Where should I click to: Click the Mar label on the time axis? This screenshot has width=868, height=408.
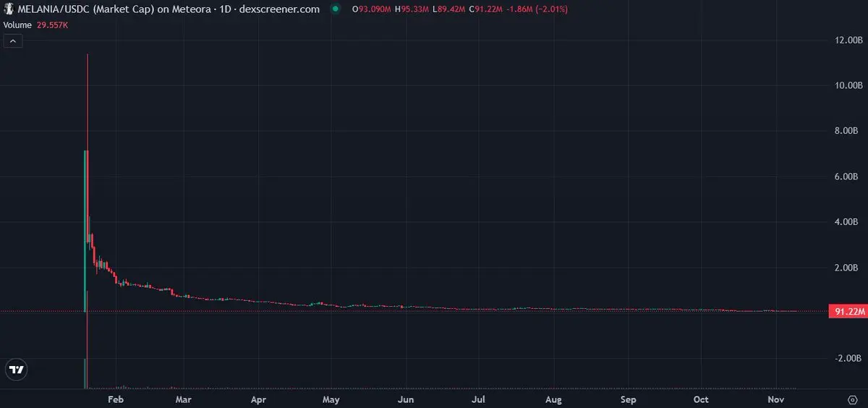(x=184, y=399)
